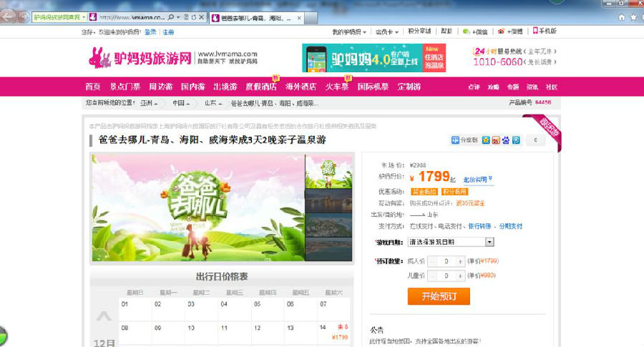Click the 成人价 quantity input field
Viewport: 644px width, 347px height.
click(447, 261)
